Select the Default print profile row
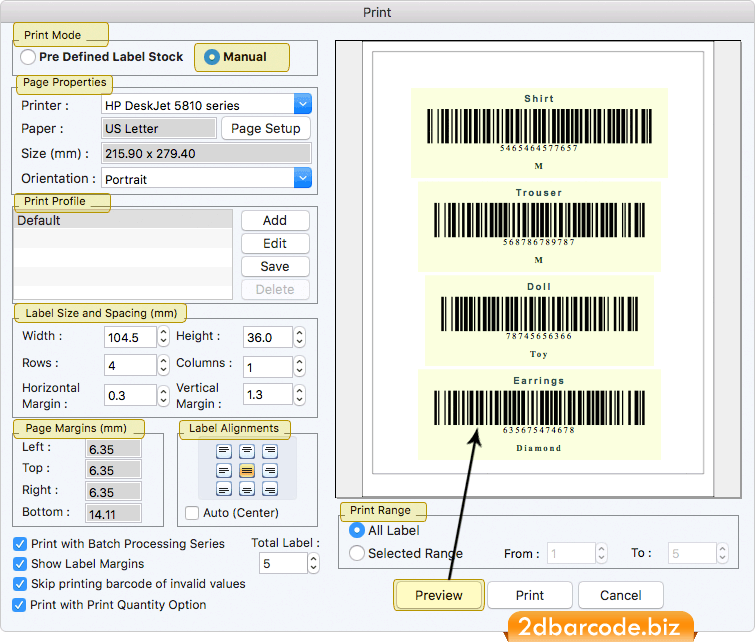The image size is (755, 642). coord(123,221)
